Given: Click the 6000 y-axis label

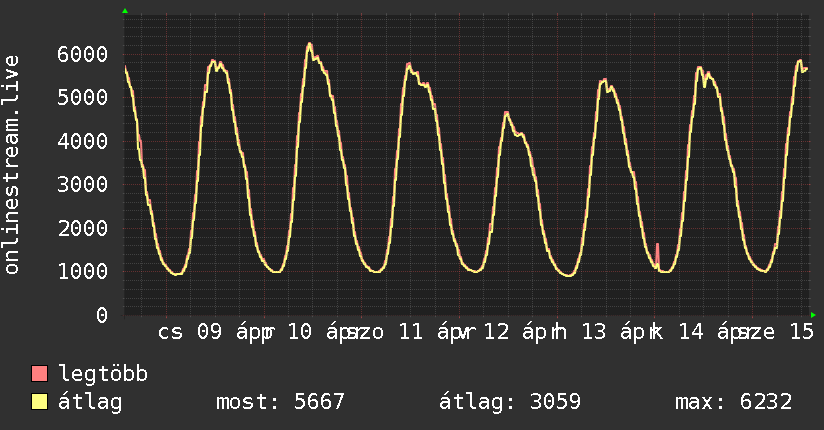Looking at the screenshot, I should (83, 54).
